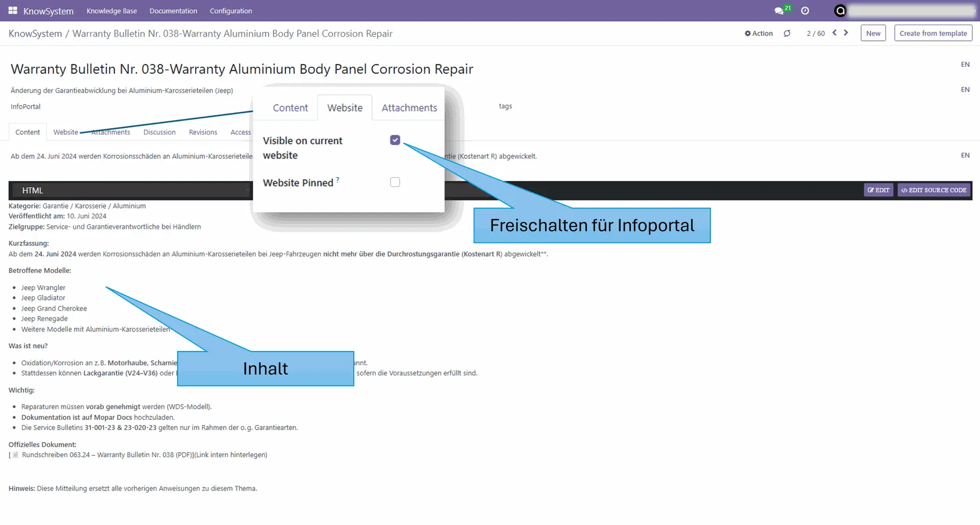Click the 2 / 60 pager counter

tap(816, 33)
